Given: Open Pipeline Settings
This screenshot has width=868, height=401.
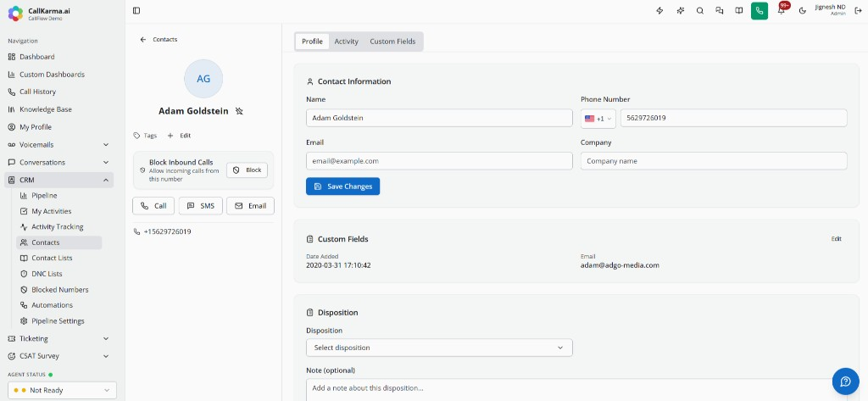Looking at the screenshot, I should tap(59, 321).
